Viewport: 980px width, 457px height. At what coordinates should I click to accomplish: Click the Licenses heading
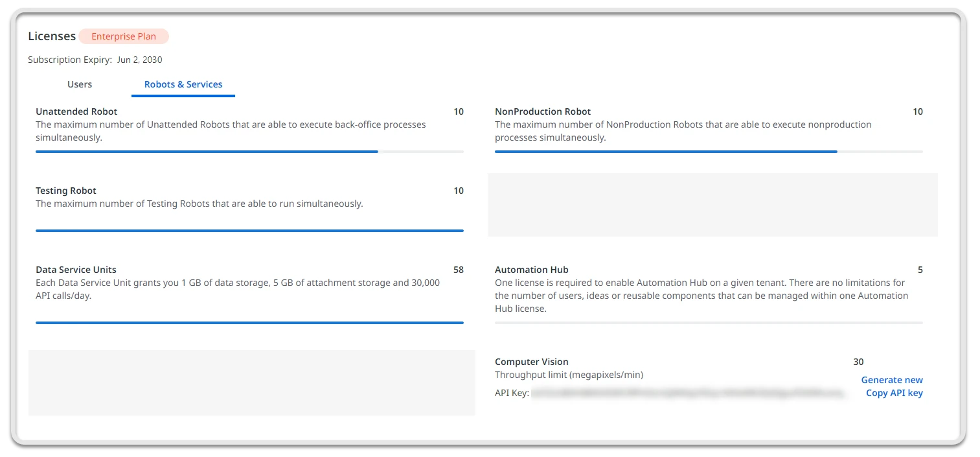[x=52, y=36]
